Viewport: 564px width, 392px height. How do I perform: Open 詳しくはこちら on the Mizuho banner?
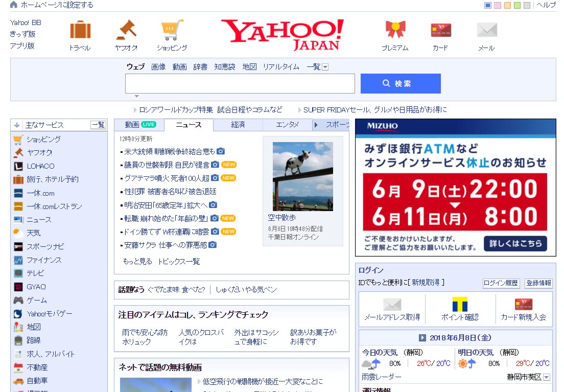click(515, 244)
